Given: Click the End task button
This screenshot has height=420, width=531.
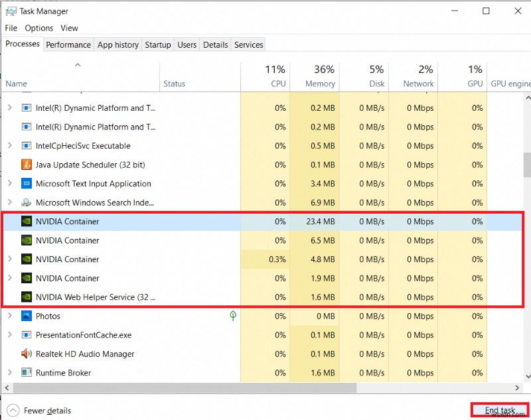Looking at the screenshot, I should (500, 411).
